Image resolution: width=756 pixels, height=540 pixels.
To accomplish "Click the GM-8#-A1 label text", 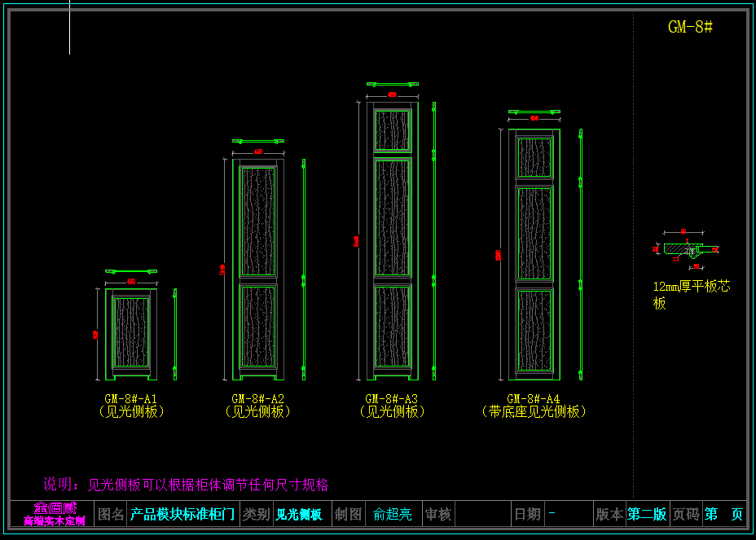I will (130, 399).
